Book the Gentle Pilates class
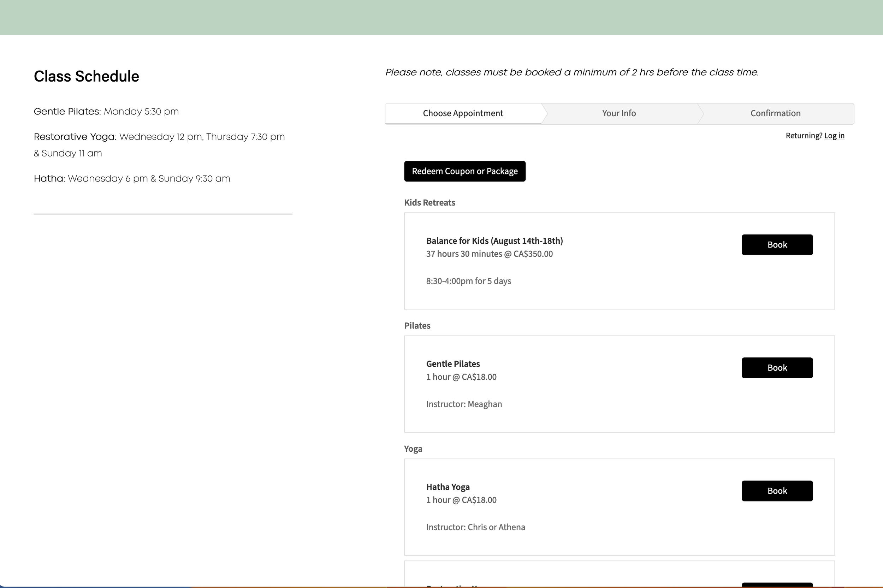Screen dimensions: 883x588 [x=777, y=368]
